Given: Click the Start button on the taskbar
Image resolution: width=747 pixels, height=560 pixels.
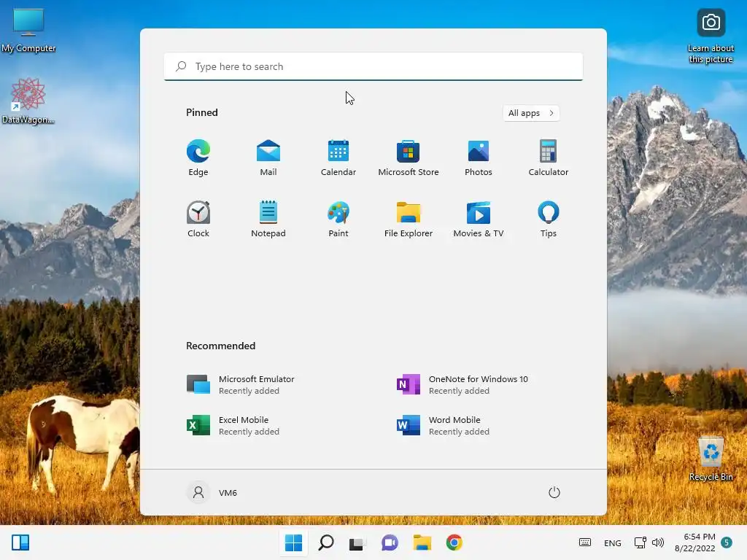Looking at the screenshot, I should pyautogui.click(x=293, y=542).
